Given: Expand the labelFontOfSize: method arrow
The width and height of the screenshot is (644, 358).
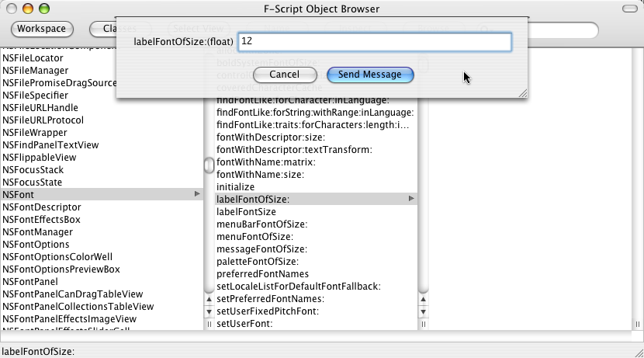Looking at the screenshot, I should (411, 200).
